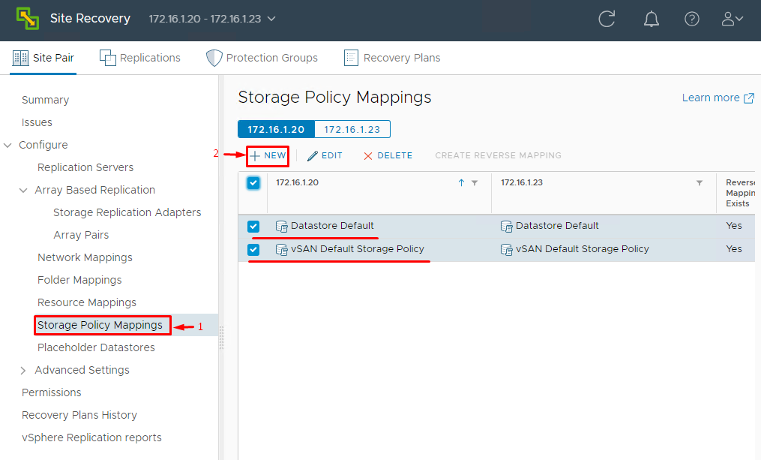Screen dimensions: 761x460
Task: Select the 172.16.1.23 site toggle button
Action: 352,130
